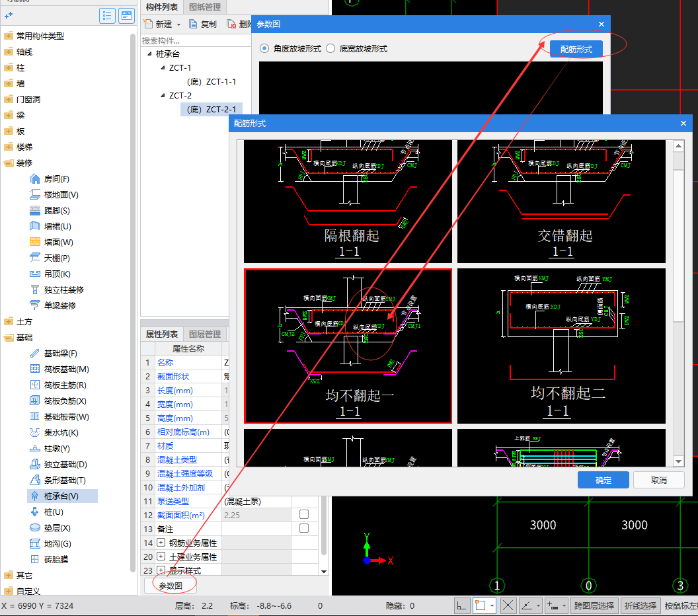
Task: Click the 混凝土强度等级 property name
Action: tap(184, 474)
